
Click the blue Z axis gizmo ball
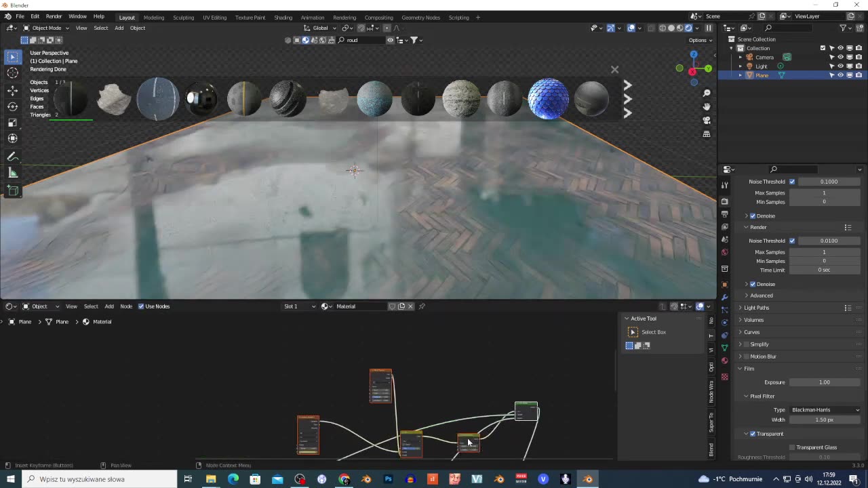click(694, 55)
